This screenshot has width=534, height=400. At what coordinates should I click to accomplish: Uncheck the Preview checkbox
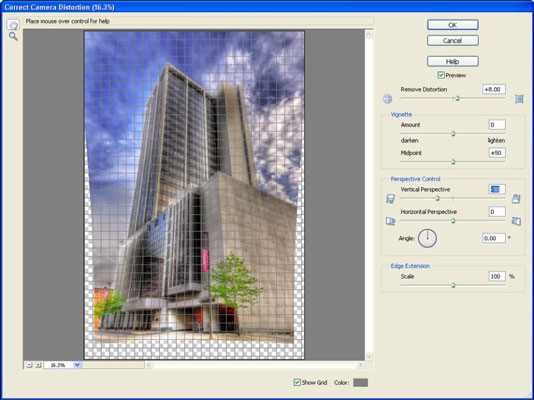click(x=441, y=75)
